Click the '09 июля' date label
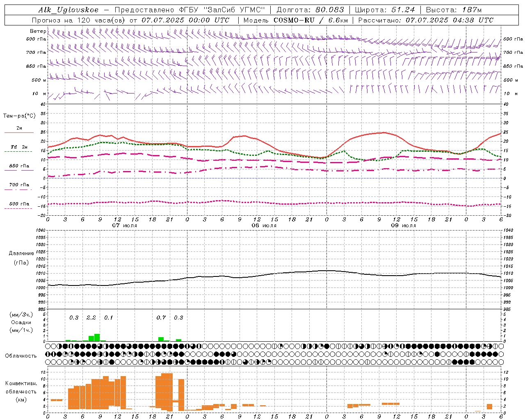The height and width of the screenshot is (420, 525). pyautogui.click(x=404, y=226)
